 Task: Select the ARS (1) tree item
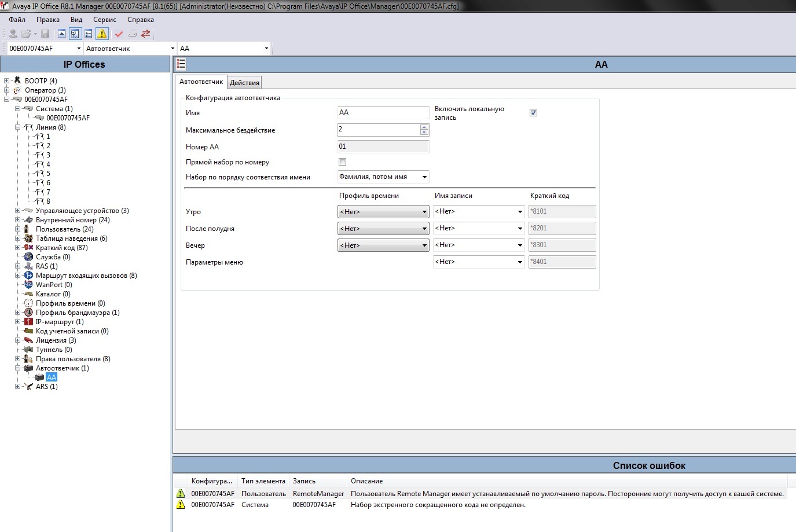tap(46, 387)
